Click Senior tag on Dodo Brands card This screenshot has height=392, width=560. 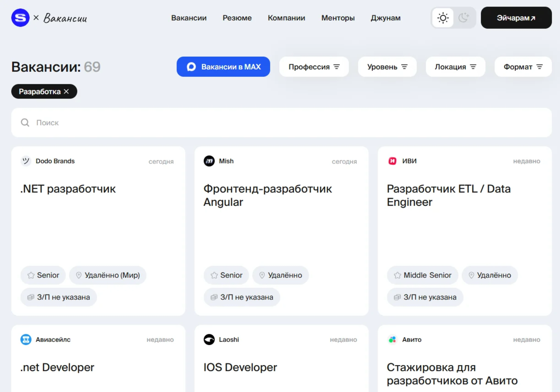tap(43, 275)
